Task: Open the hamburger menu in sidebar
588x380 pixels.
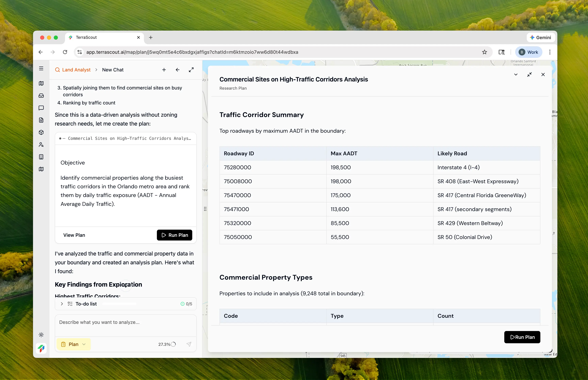Action: pos(41,68)
